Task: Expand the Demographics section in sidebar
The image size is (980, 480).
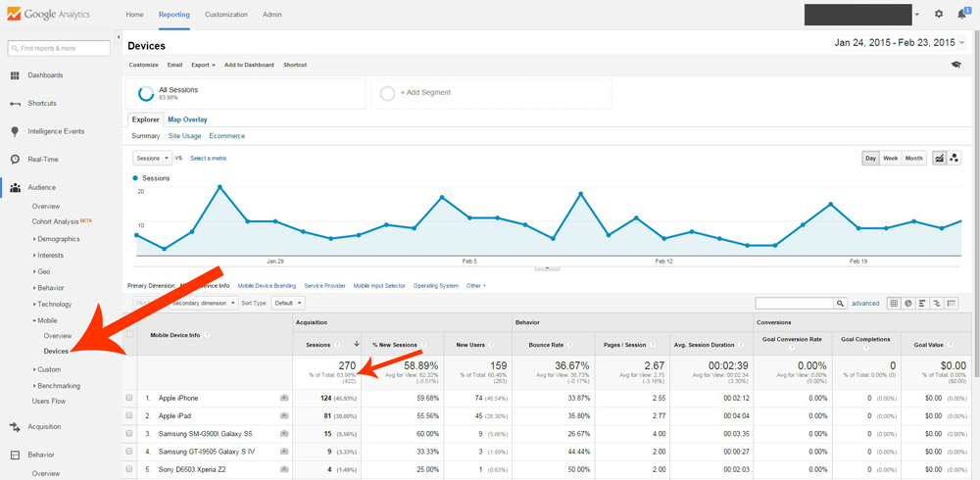Action: point(58,239)
